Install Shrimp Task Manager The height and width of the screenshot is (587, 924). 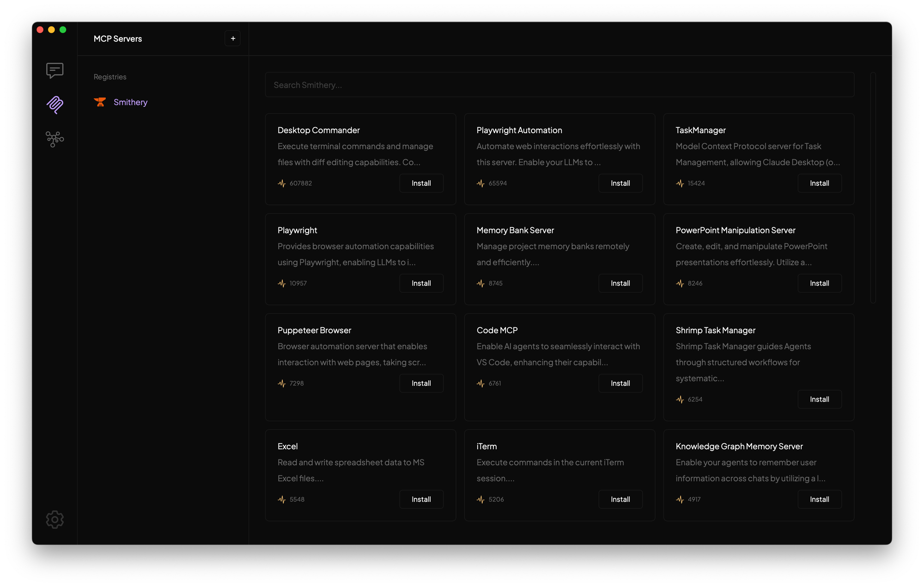point(820,399)
